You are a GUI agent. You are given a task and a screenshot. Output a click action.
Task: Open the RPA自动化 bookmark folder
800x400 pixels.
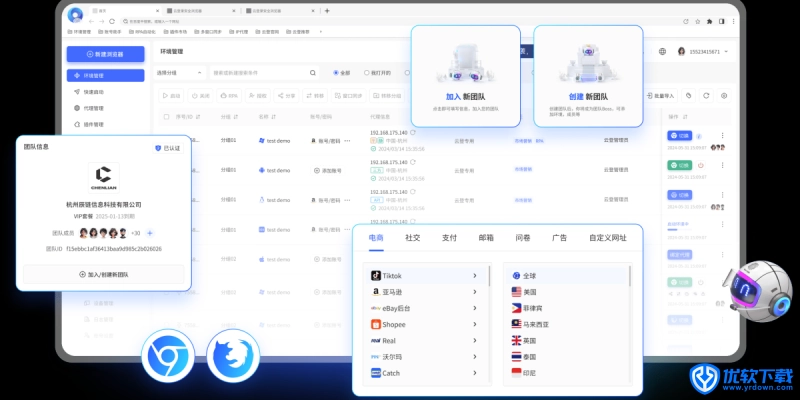point(143,32)
